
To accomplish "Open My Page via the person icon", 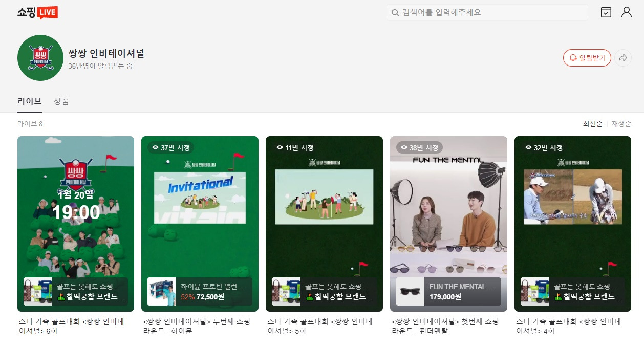I will pyautogui.click(x=627, y=12).
